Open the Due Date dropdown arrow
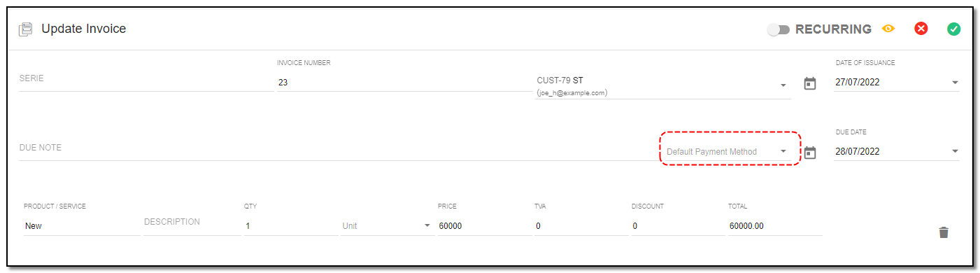 pos(956,152)
